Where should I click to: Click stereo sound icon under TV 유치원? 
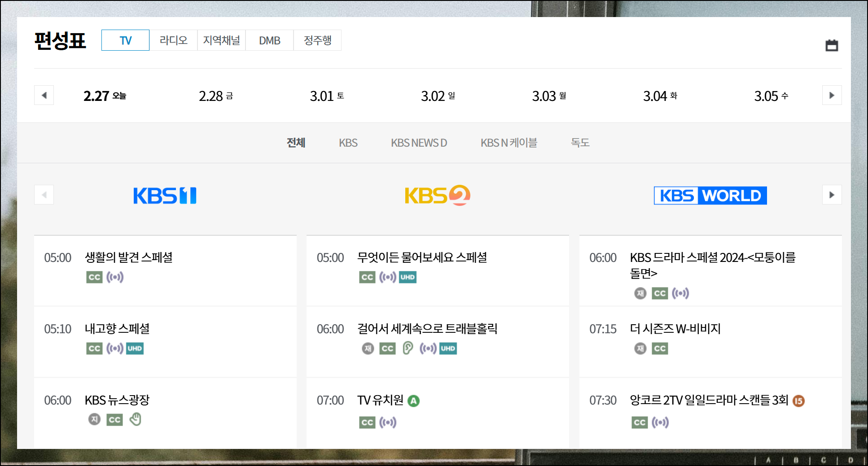388,422
